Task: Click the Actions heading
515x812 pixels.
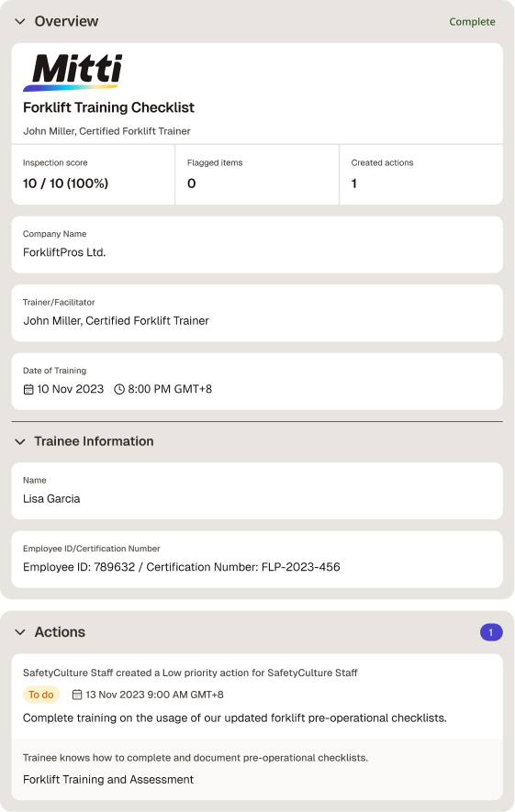Action: 60,632
